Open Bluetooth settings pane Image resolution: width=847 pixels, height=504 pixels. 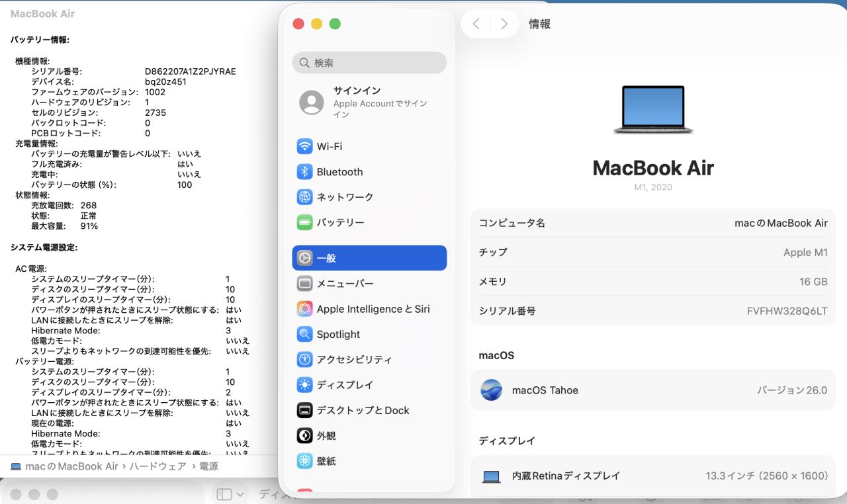pos(339,172)
